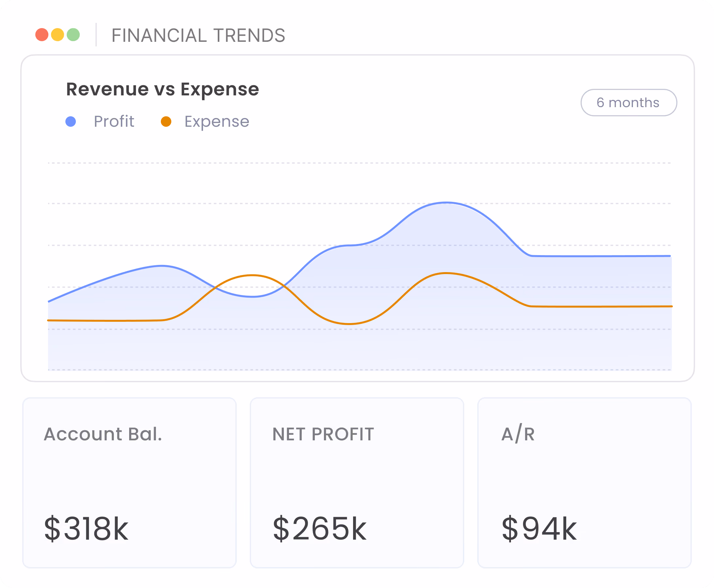
Task: Click the orange Expense legend dot
Action: pos(166,122)
